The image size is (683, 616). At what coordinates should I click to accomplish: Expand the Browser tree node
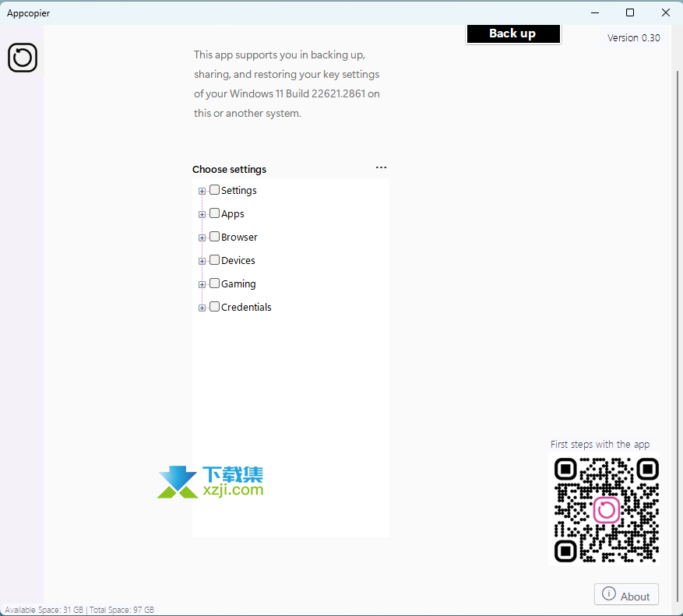tap(202, 238)
